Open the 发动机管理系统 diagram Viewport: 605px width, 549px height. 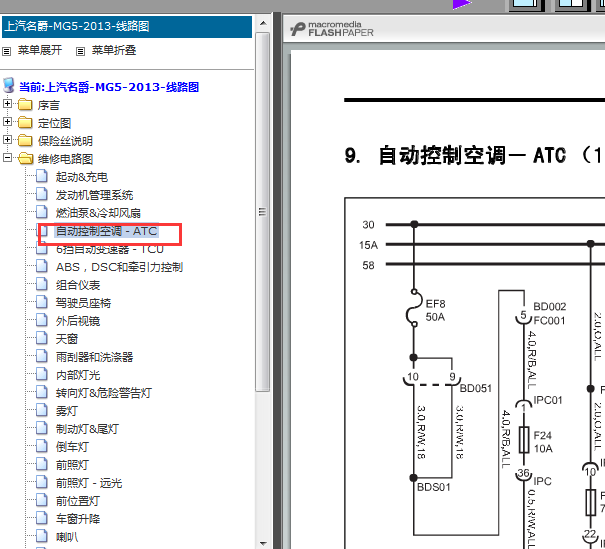click(95, 195)
